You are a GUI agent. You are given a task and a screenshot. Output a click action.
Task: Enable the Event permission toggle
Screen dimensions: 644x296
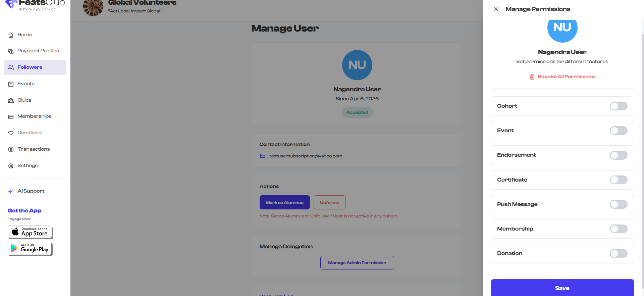[x=619, y=131]
